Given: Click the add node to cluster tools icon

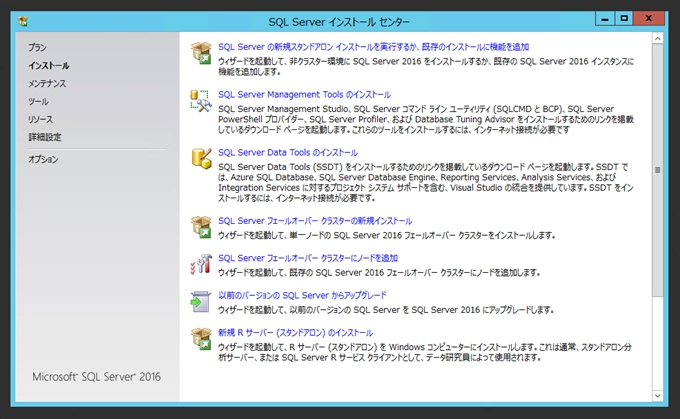Looking at the screenshot, I should pos(201,264).
